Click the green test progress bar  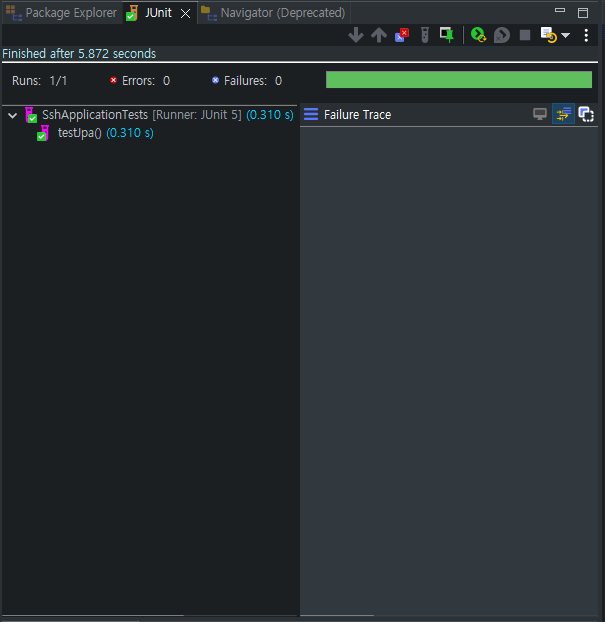point(459,80)
